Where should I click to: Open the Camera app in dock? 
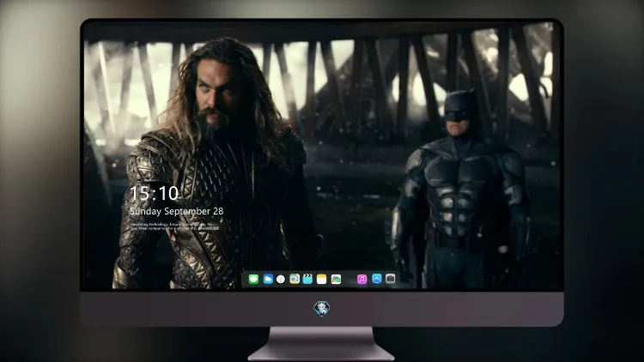pos(391,279)
